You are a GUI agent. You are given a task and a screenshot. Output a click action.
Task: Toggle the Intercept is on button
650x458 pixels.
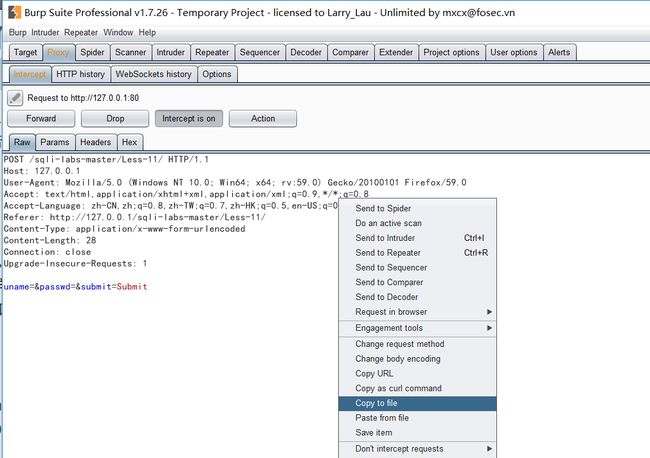(189, 119)
